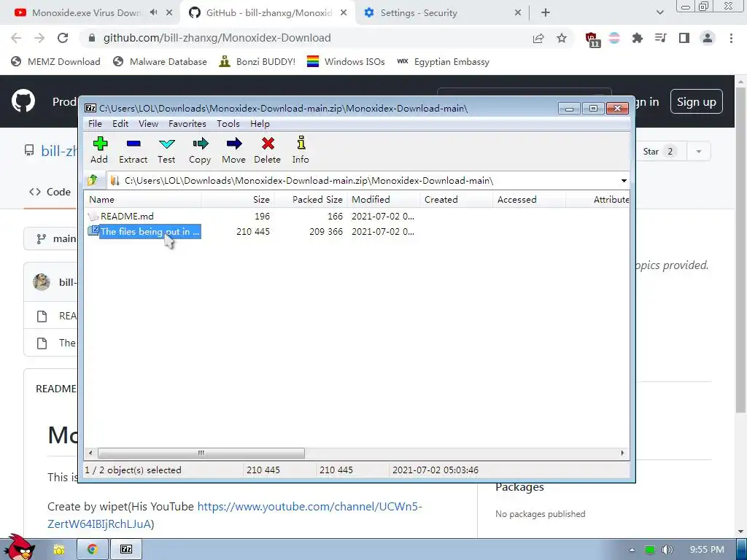Open the main branch selector on GitHub
Viewport: 747px width, 560px height.
click(52, 238)
